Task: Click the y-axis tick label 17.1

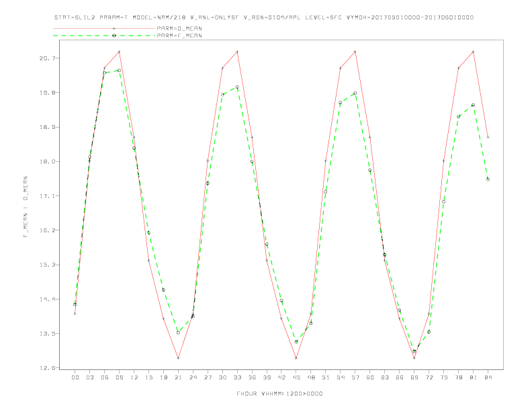Action: (47, 196)
